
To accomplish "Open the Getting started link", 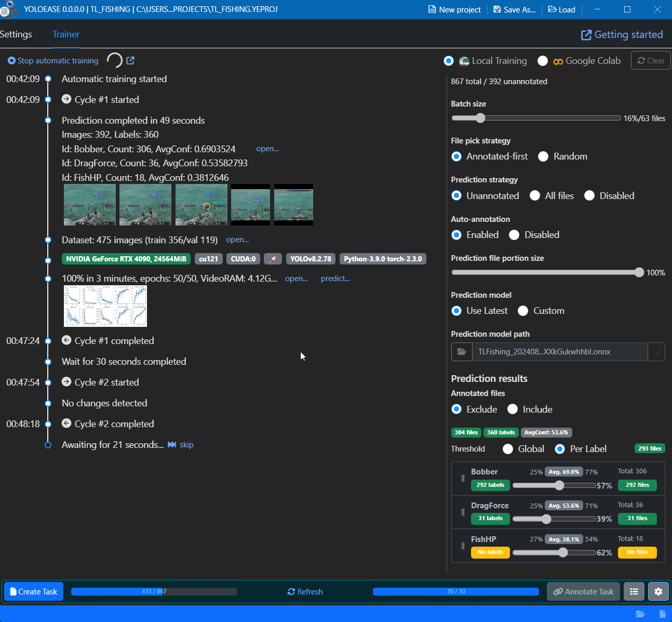I will 622,35.
